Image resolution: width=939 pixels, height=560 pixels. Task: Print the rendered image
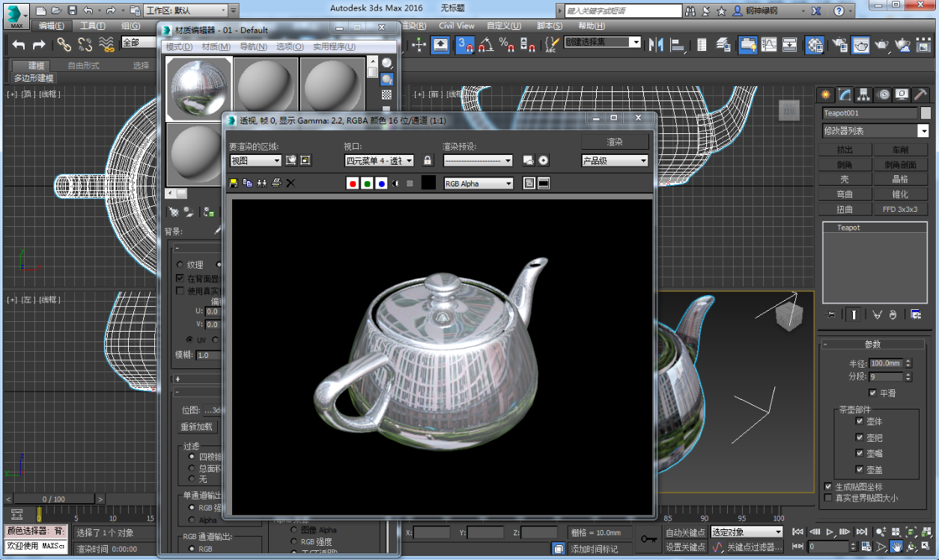pos(276,183)
